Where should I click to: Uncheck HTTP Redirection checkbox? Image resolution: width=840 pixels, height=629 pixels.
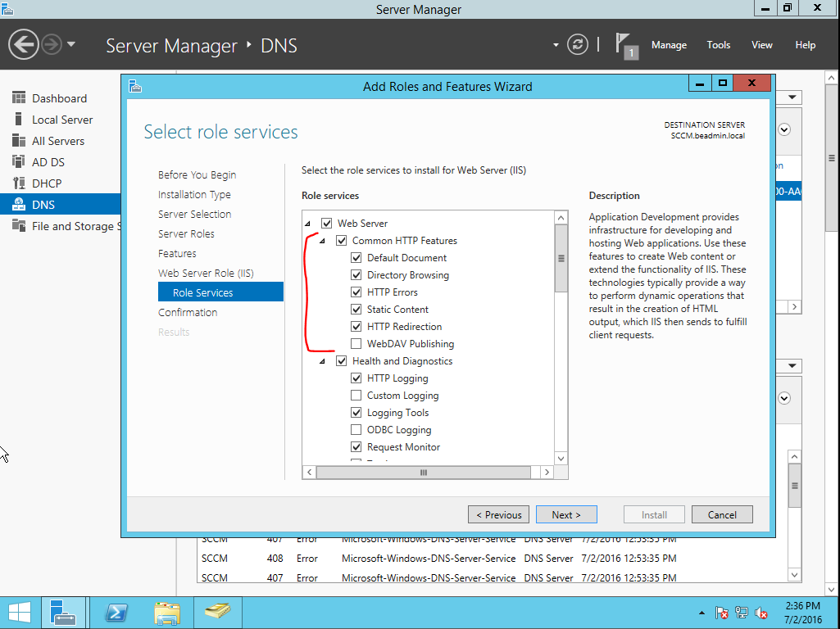(356, 326)
